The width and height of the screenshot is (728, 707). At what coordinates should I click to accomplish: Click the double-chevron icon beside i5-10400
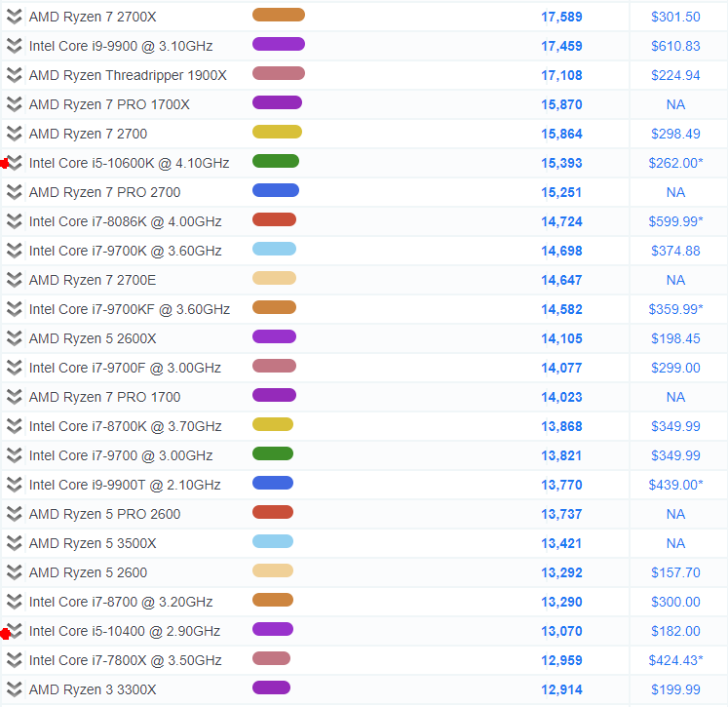(x=15, y=631)
